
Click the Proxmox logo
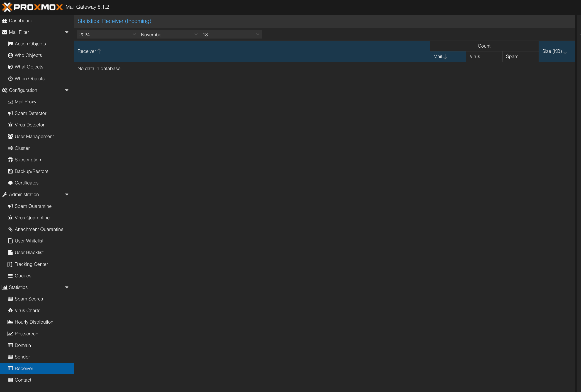click(x=32, y=7)
